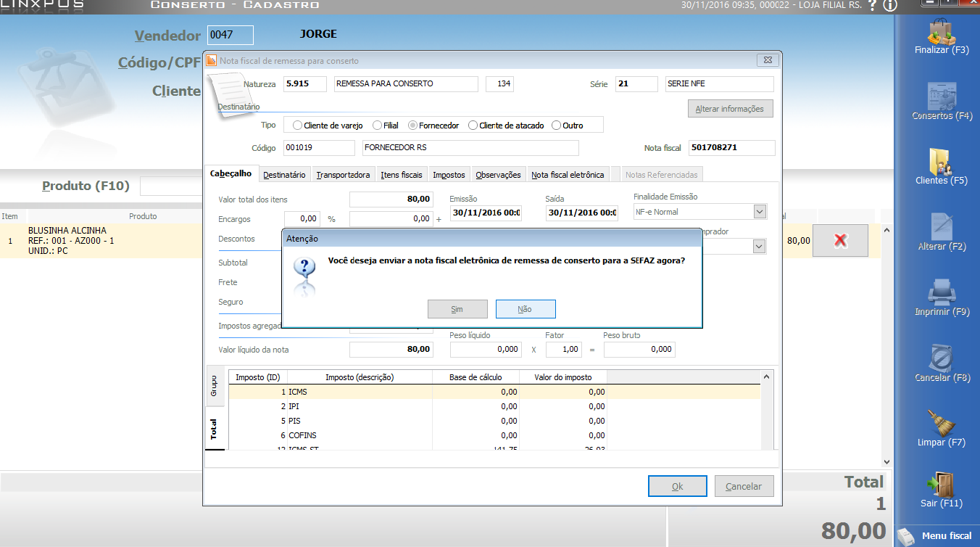Open the Nota fiscal eletrônica tab
Screen dimensions: 980x547
567,175
